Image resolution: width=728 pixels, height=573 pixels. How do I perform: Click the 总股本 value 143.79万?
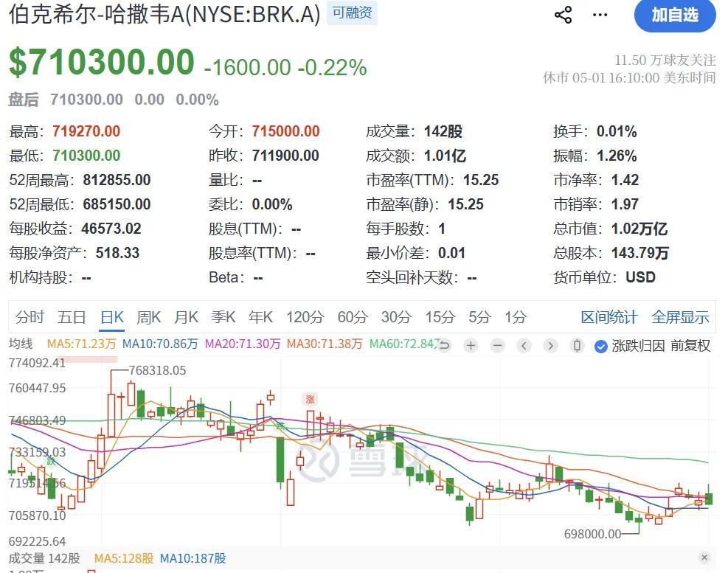click(x=639, y=253)
